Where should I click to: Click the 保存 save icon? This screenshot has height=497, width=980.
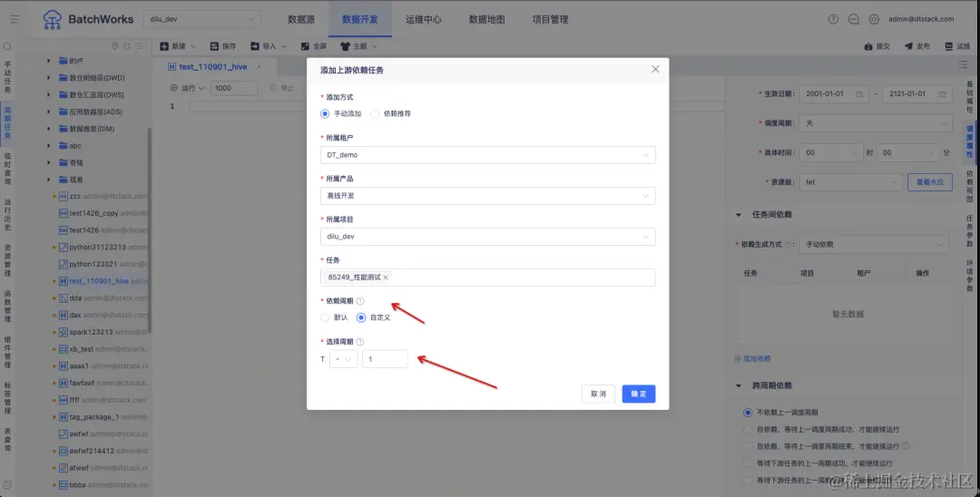(214, 46)
